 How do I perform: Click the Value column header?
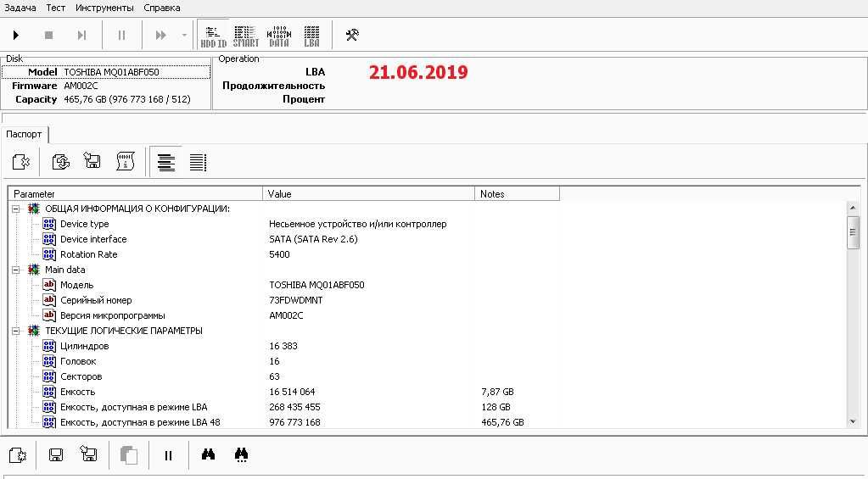(369, 194)
